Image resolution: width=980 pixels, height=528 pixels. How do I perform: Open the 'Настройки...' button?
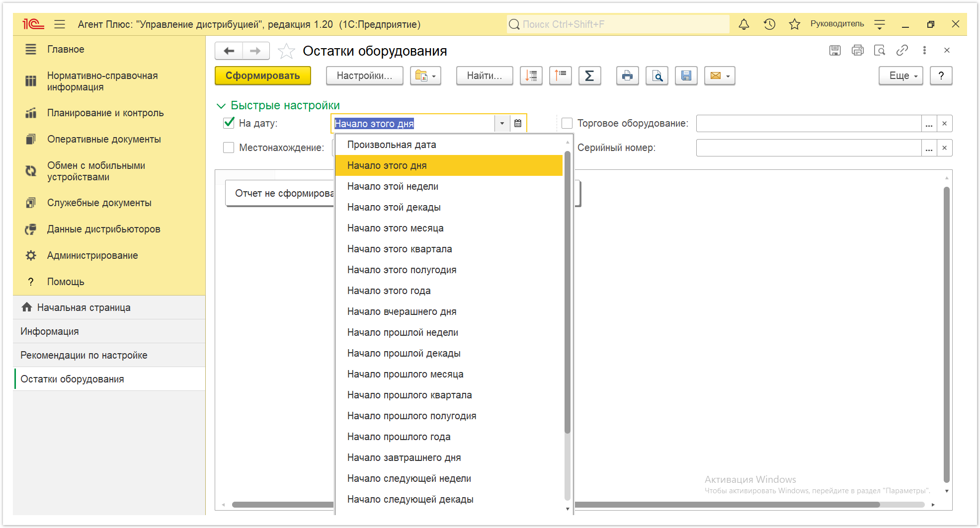point(365,76)
